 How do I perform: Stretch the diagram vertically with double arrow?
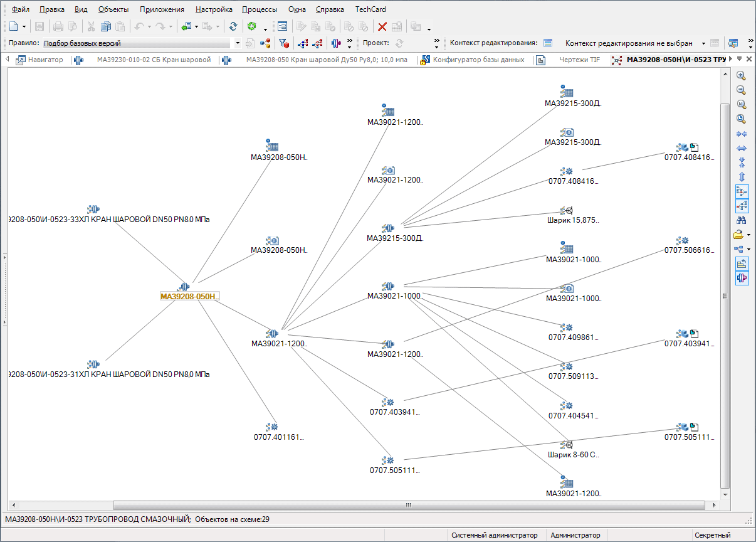pyautogui.click(x=741, y=177)
